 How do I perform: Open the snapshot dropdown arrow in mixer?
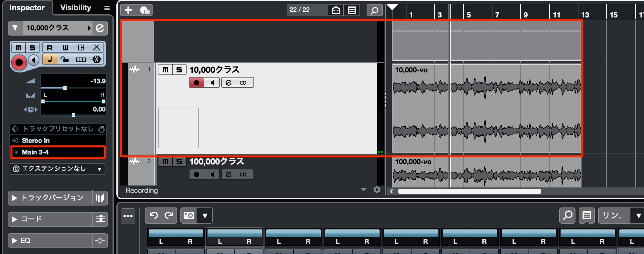(x=205, y=216)
